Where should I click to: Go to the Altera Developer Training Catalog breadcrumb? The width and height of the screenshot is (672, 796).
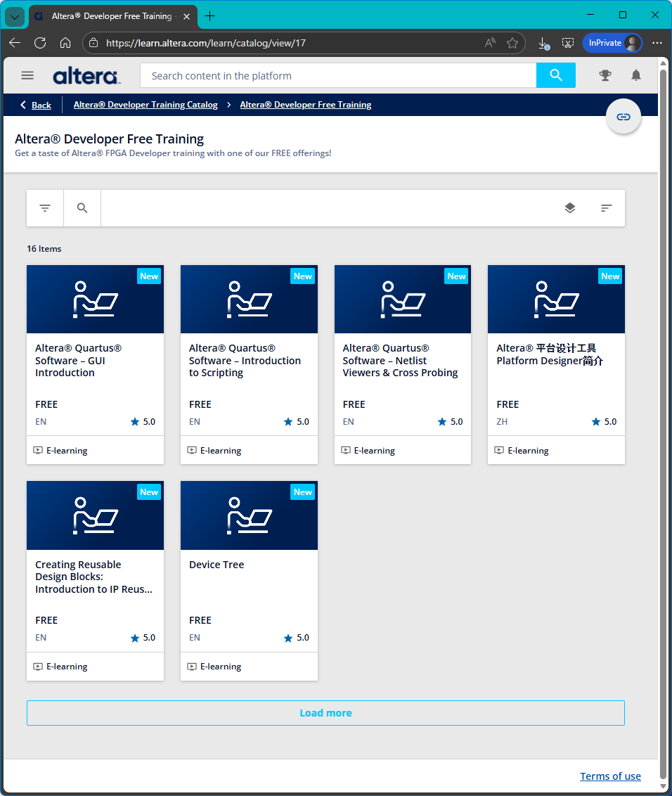146,105
